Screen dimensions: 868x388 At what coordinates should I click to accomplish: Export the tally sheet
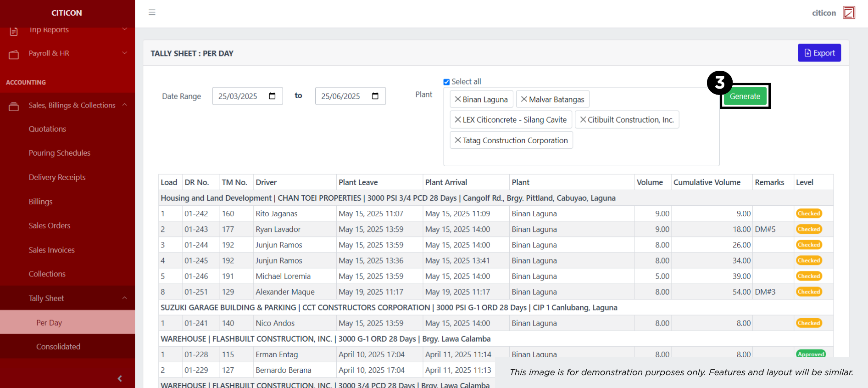click(x=819, y=53)
